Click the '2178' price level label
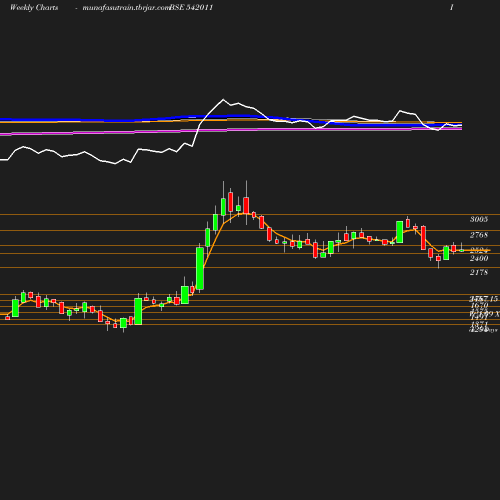Viewport: 500px width, 500px height. click(x=479, y=272)
